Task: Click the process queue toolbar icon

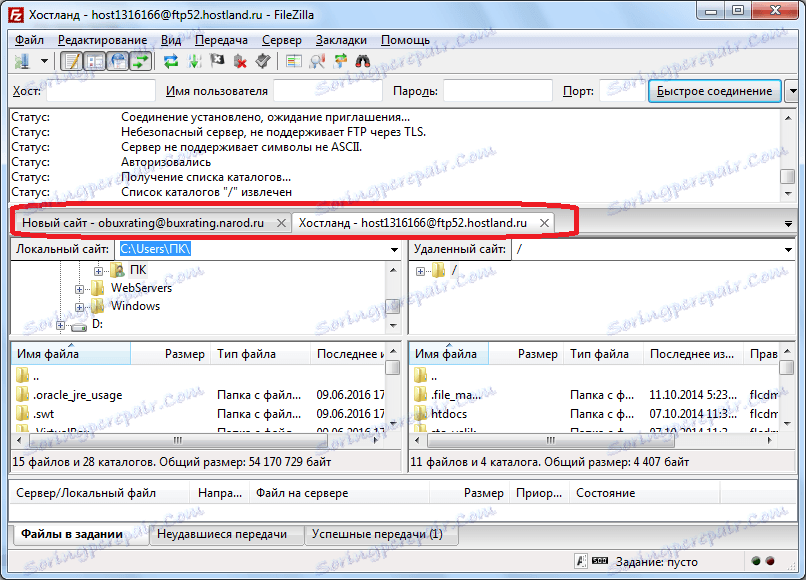Action: (x=194, y=62)
